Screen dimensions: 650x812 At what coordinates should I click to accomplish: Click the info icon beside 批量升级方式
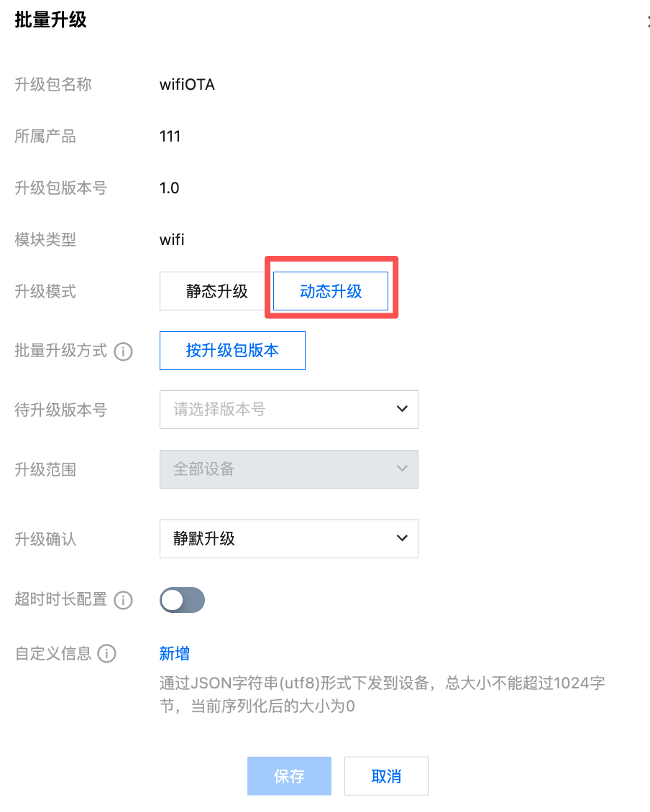click(x=124, y=351)
